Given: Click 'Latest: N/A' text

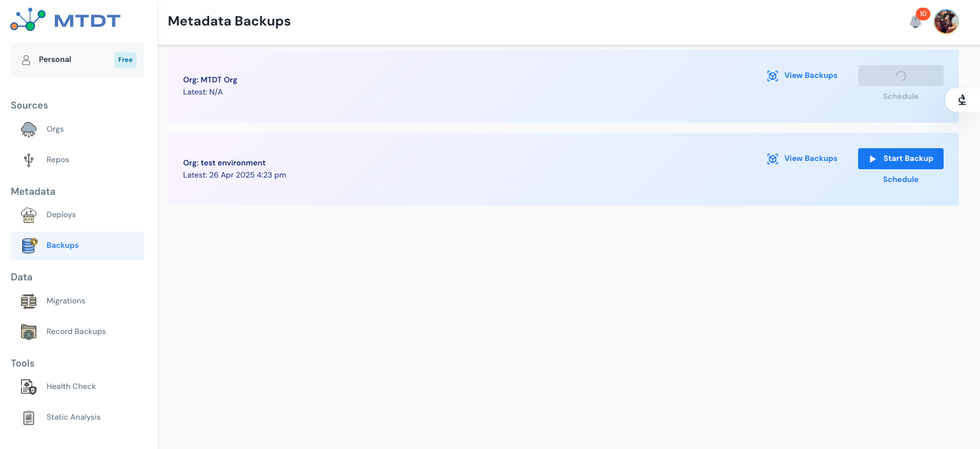Looking at the screenshot, I should coord(202,92).
